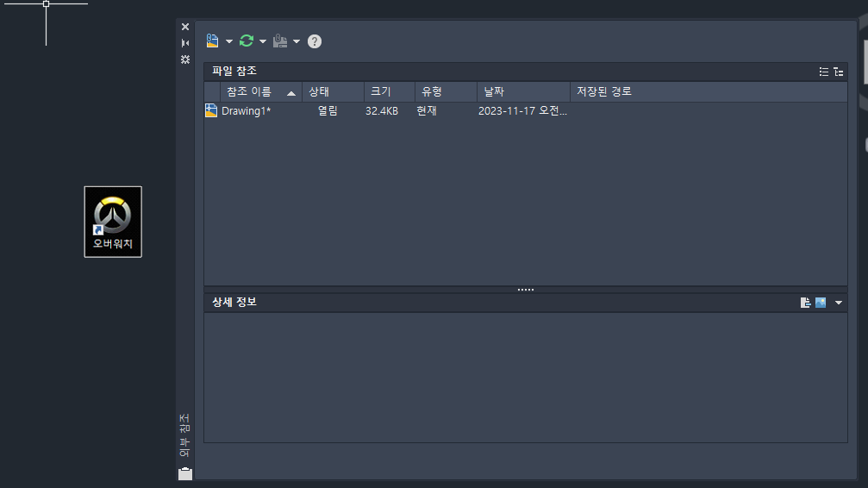Click the 2023-11-17 date cell
The height and width of the screenshot is (488, 868).
522,110
